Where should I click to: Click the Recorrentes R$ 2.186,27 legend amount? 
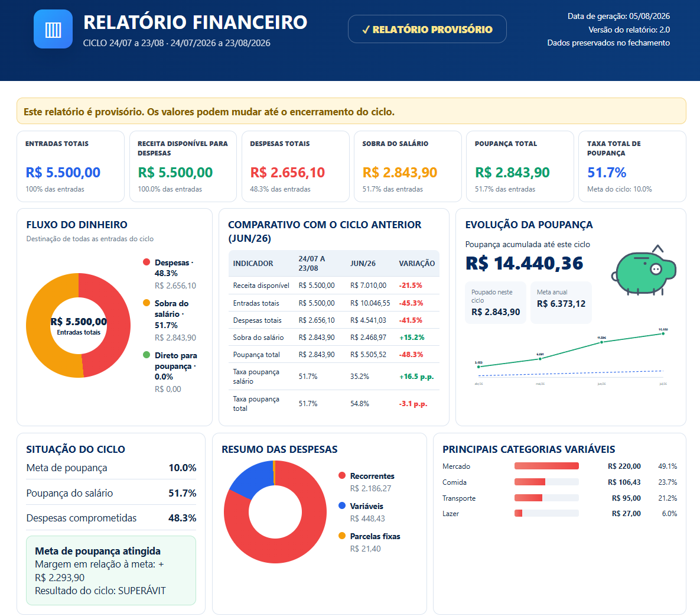[370, 489]
